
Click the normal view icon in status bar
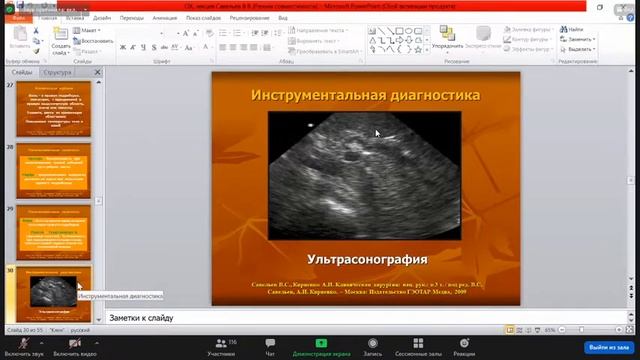[x=510, y=330]
